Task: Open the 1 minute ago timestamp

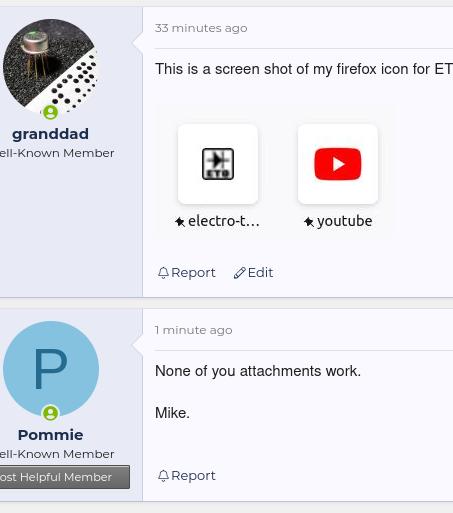Action: tap(194, 330)
